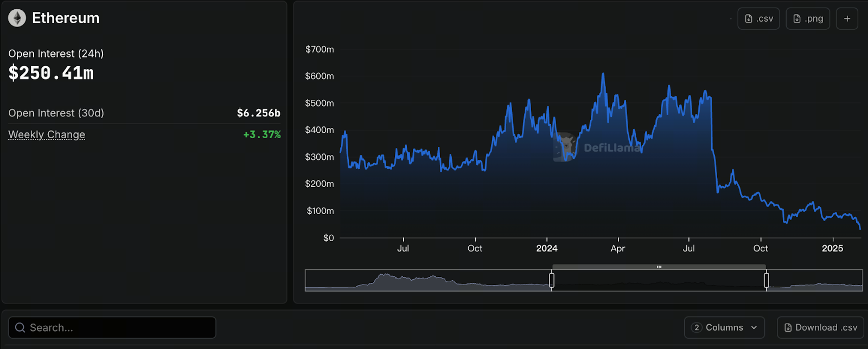Click the Ethereum logo icon
The width and height of the screenshot is (868, 349).
pyautogui.click(x=17, y=18)
